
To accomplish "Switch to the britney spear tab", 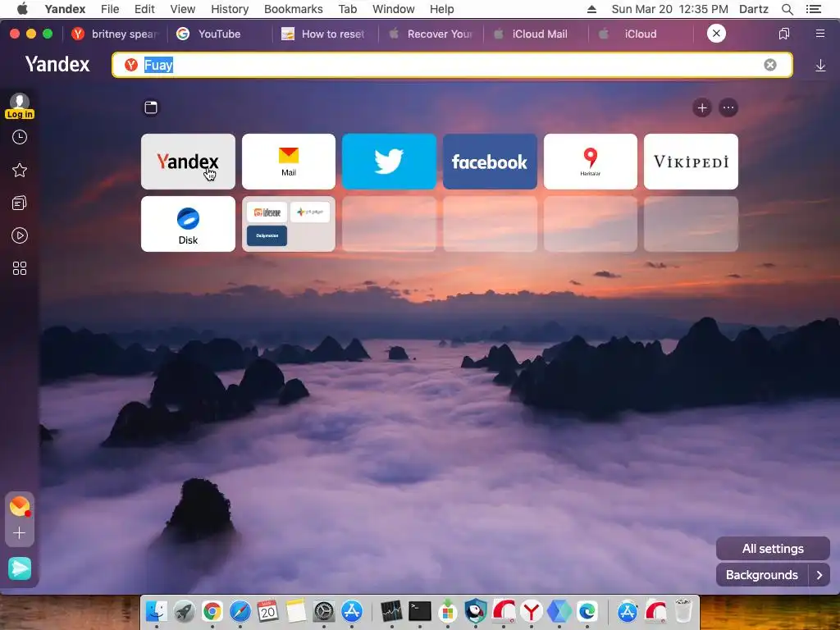I will point(116,34).
